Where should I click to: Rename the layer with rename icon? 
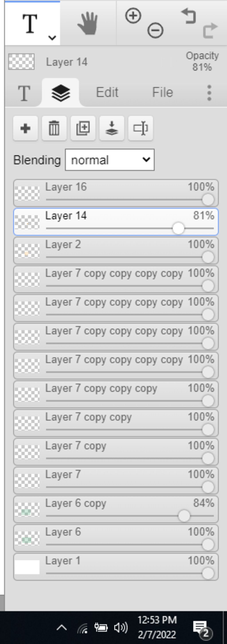coord(140,128)
